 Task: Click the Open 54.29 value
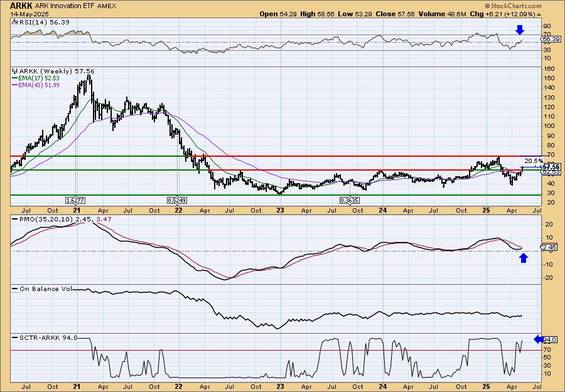pos(279,14)
